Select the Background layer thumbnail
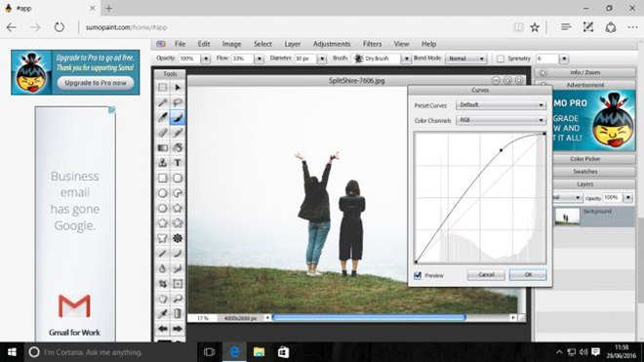The height and width of the screenshot is (362, 644). 567,217
